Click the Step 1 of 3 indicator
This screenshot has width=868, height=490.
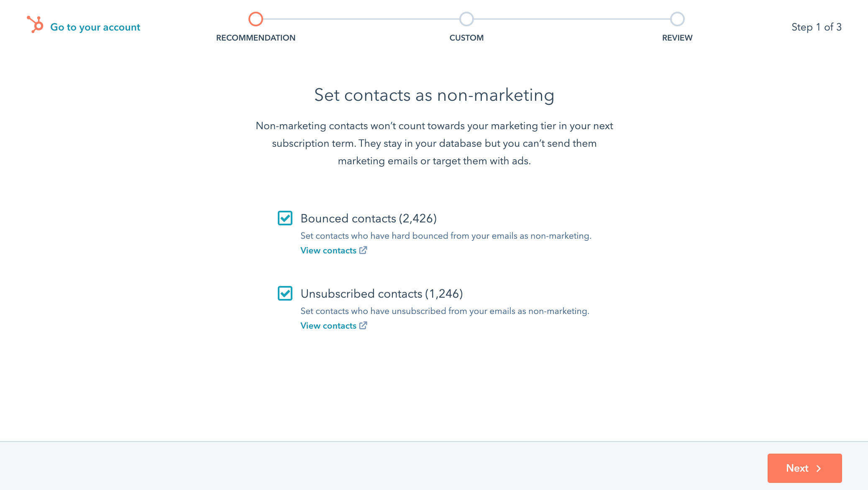coord(816,27)
